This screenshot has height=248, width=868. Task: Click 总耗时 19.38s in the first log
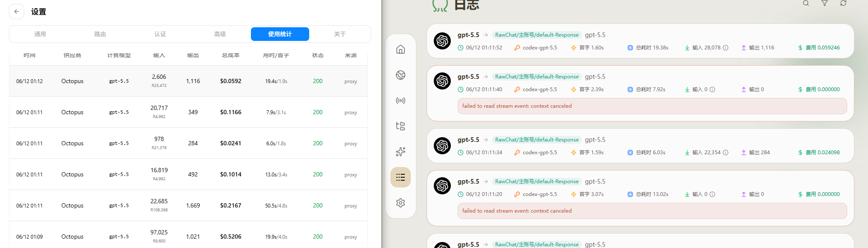point(648,48)
